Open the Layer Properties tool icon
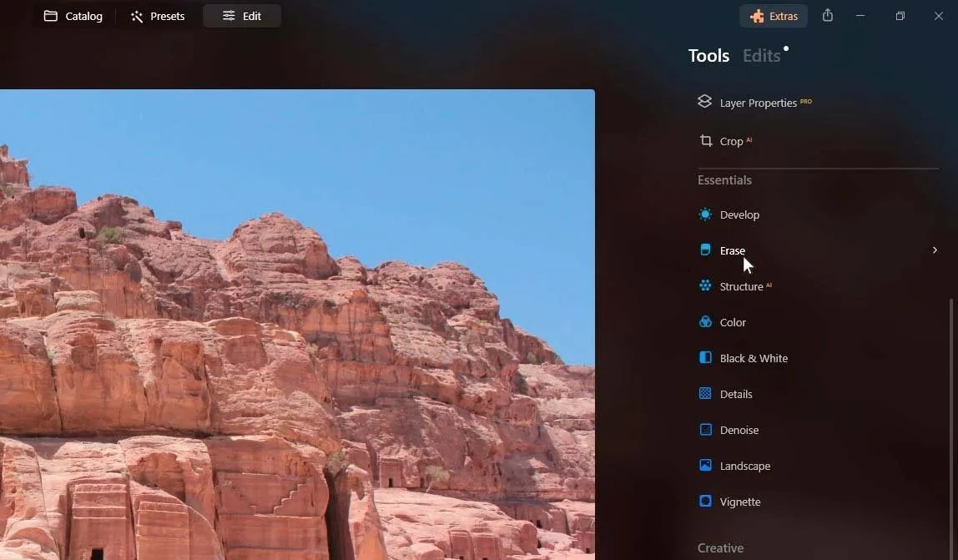The image size is (958, 560). pyautogui.click(x=705, y=102)
